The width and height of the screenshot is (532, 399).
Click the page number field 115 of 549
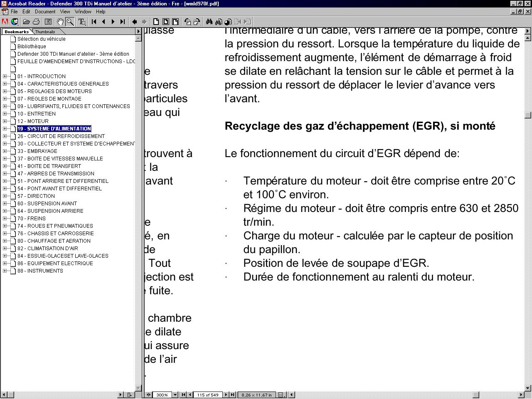208,395
